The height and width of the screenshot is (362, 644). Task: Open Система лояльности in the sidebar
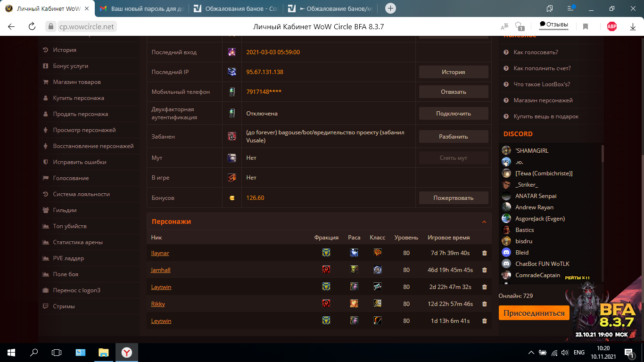coord(81,194)
